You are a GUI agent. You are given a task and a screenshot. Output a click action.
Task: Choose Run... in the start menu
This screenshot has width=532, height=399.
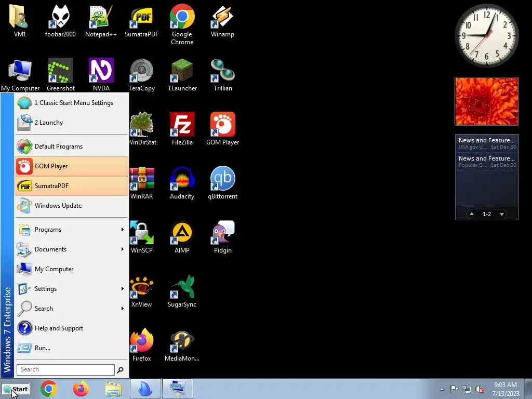pos(72,348)
